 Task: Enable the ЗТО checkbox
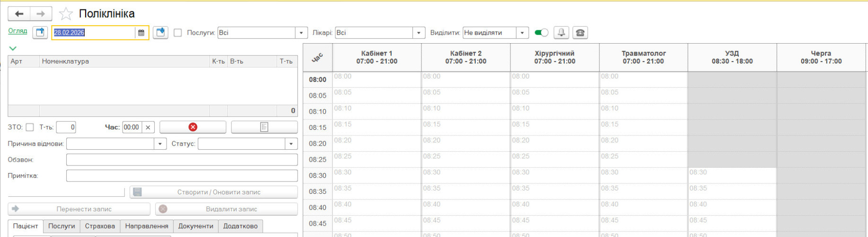pyautogui.click(x=30, y=127)
